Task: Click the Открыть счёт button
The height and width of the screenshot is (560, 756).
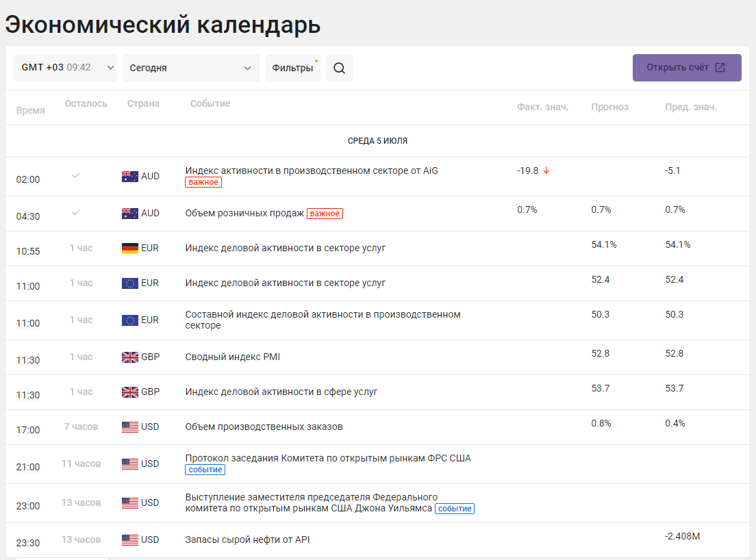Action: tap(687, 68)
